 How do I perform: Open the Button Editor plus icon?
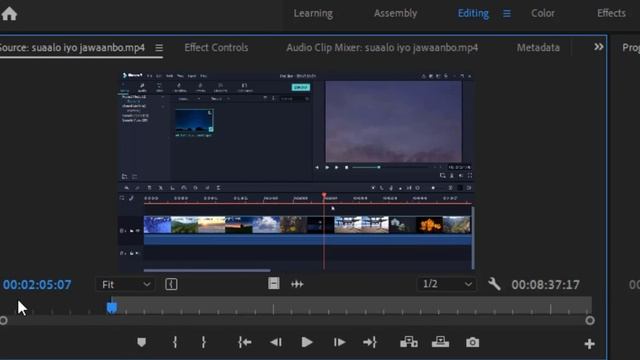pyautogui.click(x=589, y=344)
